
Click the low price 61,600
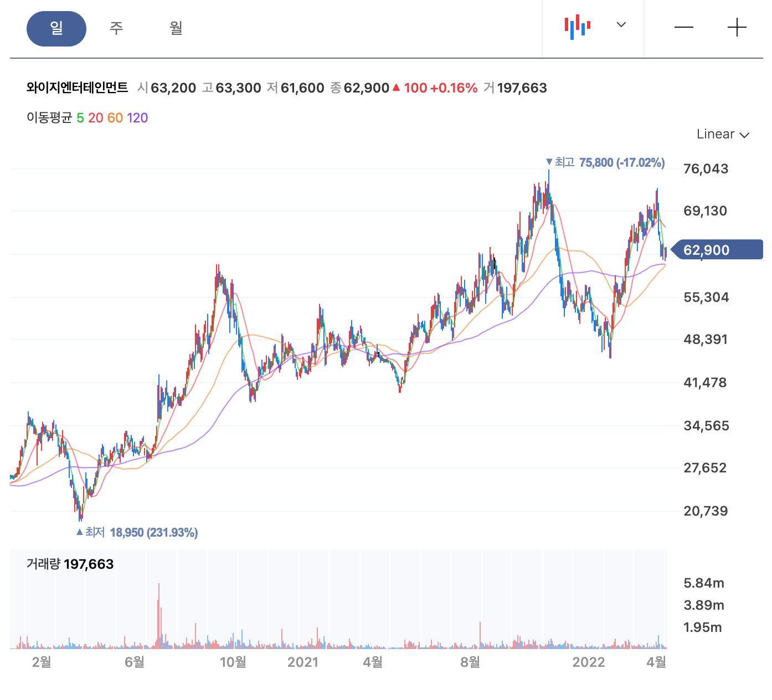(302, 88)
